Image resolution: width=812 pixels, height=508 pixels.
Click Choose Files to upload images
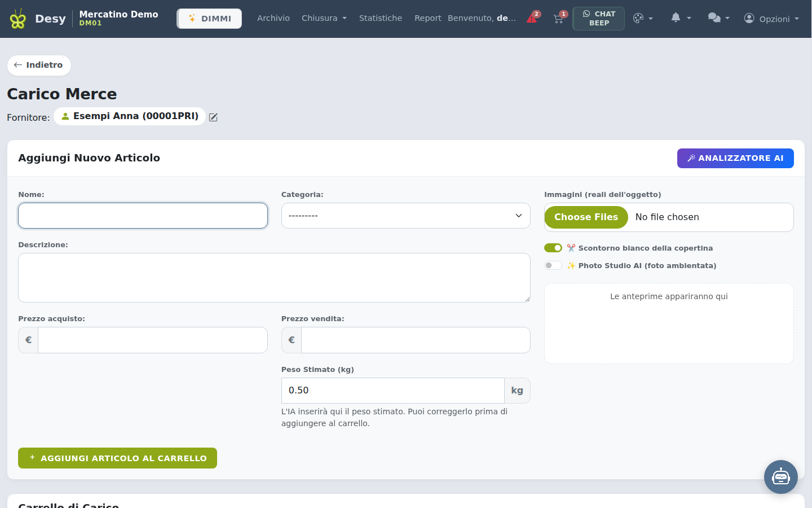[586, 217]
